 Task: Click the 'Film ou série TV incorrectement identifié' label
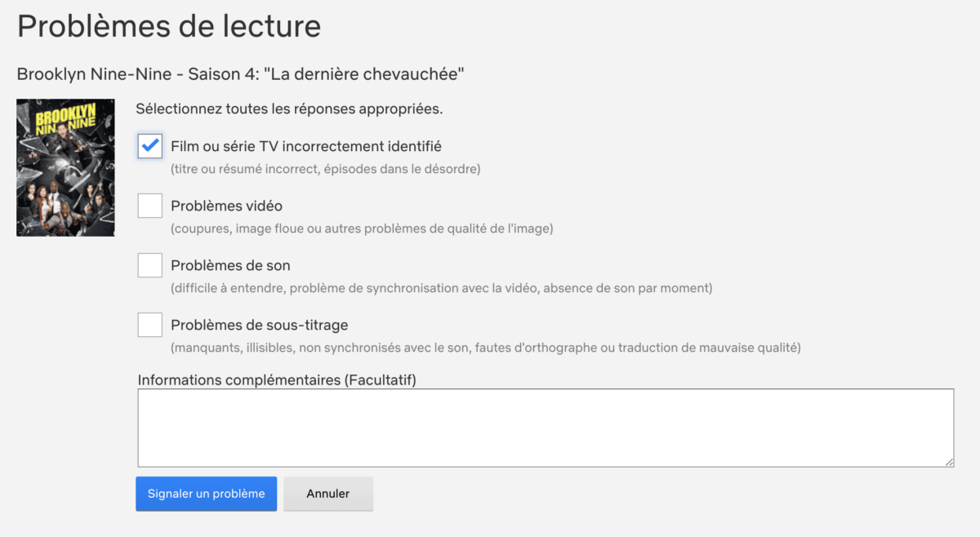click(306, 147)
